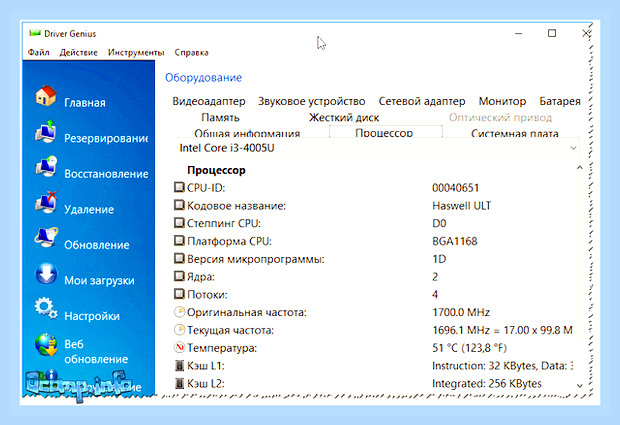Click the clock icon beside Текущая частота
Viewport: 620px width, 425px height.
pyautogui.click(x=179, y=330)
